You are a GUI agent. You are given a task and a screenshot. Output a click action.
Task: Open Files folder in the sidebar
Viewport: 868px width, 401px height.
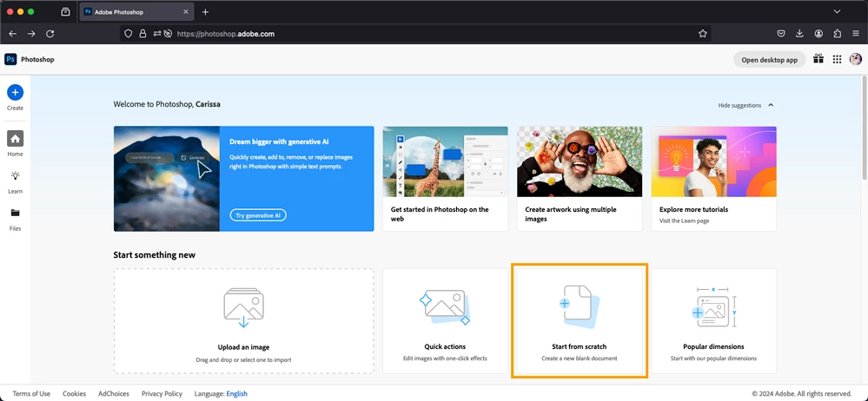click(x=15, y=213)
